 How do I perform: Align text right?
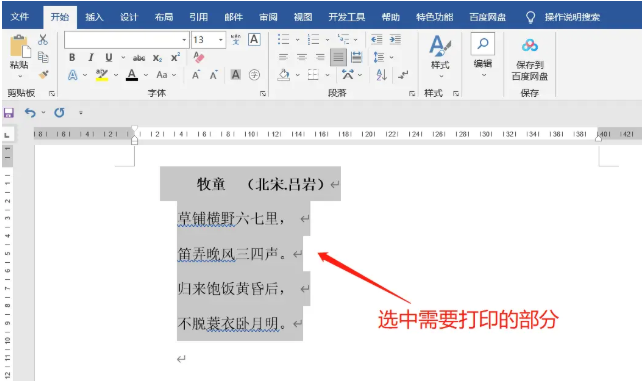(x=320, y=57)
